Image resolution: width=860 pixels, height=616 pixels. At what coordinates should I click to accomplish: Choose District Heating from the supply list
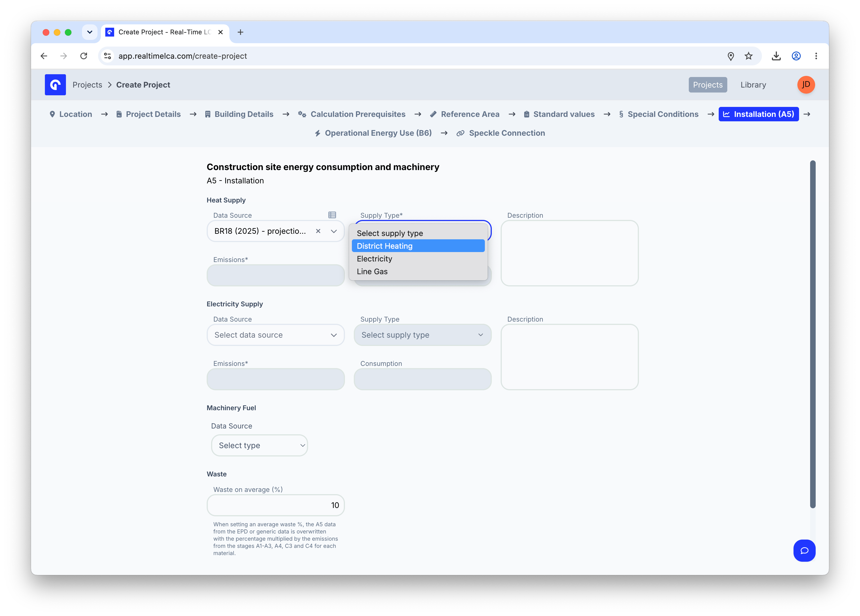pyautogui.click(x=418, y=246)
